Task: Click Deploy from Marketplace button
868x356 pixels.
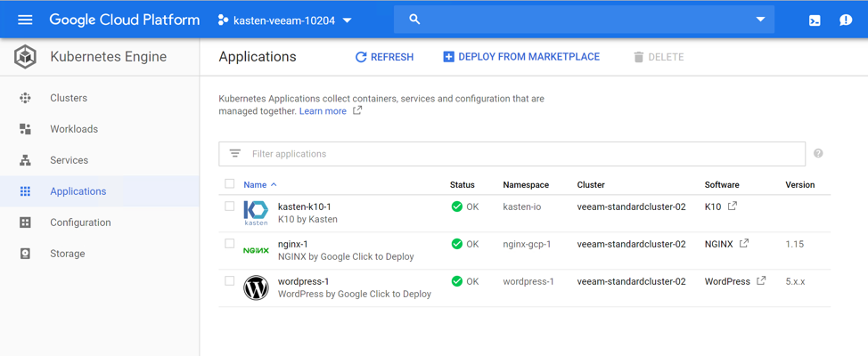Action: coord(521,57)
